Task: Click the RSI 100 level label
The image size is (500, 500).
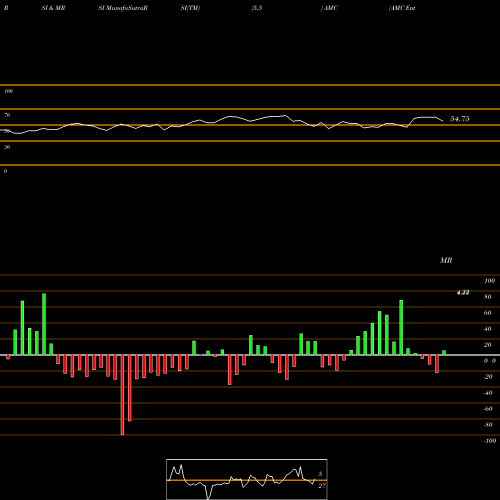Action: point(8,91)
